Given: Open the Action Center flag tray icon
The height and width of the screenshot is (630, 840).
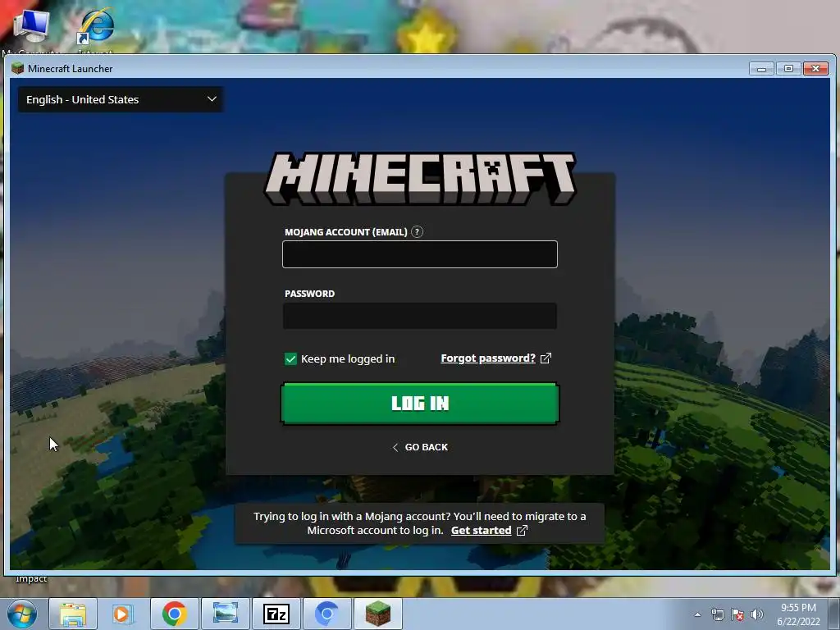Looking at the screenshot, I should click(x=737, y=614).
